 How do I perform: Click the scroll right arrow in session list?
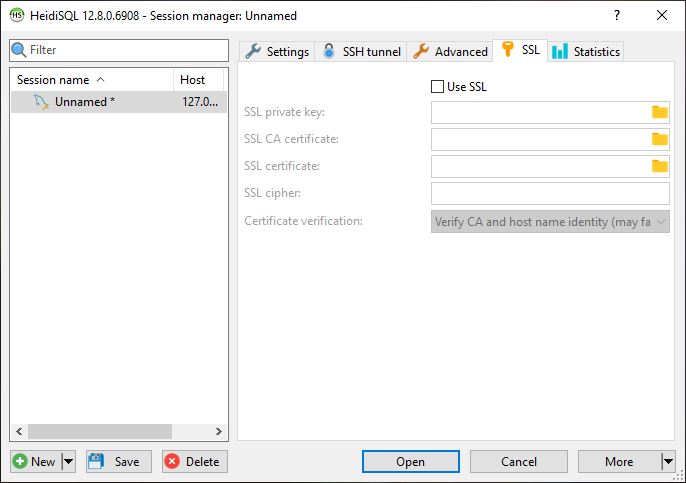pos(219,431)
